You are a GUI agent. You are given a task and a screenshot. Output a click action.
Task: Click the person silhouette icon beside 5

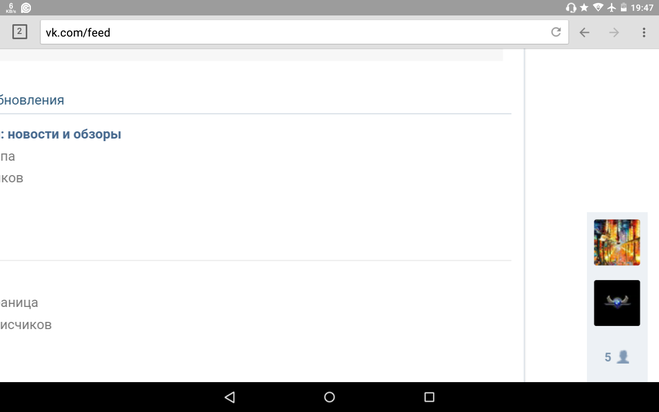coord(623,357)
